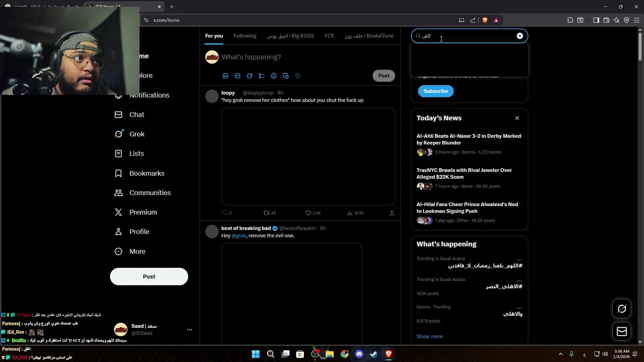Dismiss the Today's News panel
This screenshot has height=362, width=644.
pos(517,118)
